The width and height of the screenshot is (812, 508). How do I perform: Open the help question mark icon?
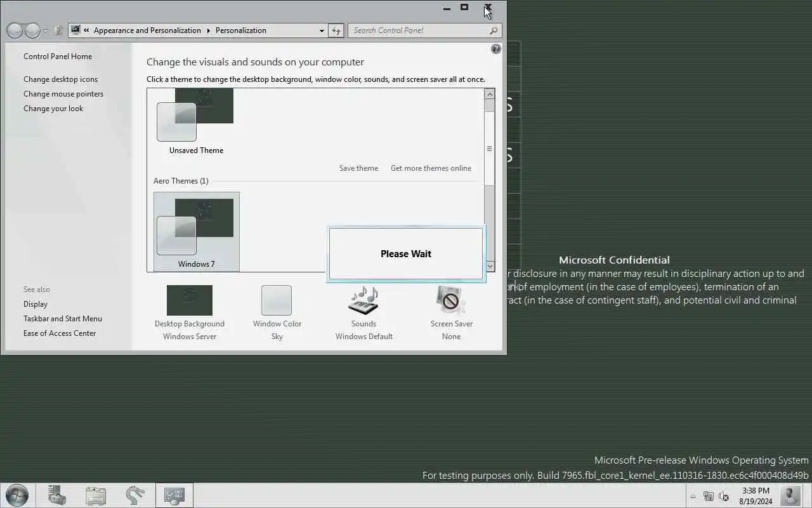click(496, 49)
